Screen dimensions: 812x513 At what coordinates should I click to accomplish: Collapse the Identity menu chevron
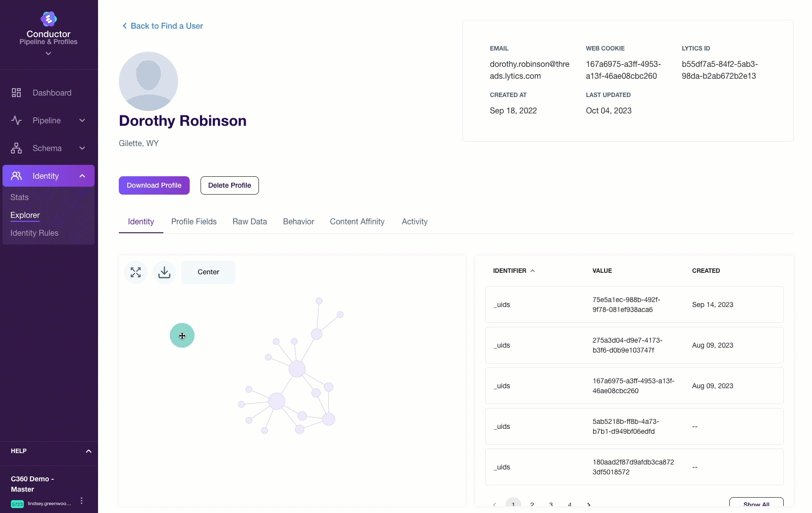82,176
